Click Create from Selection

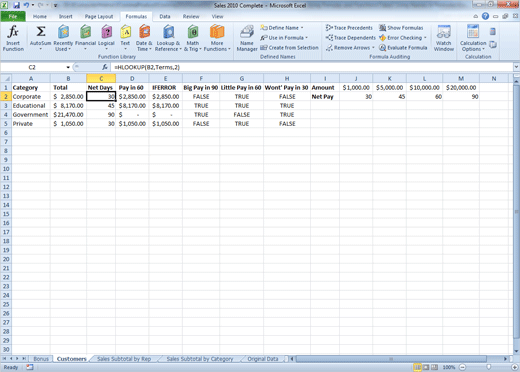point(289,48)
